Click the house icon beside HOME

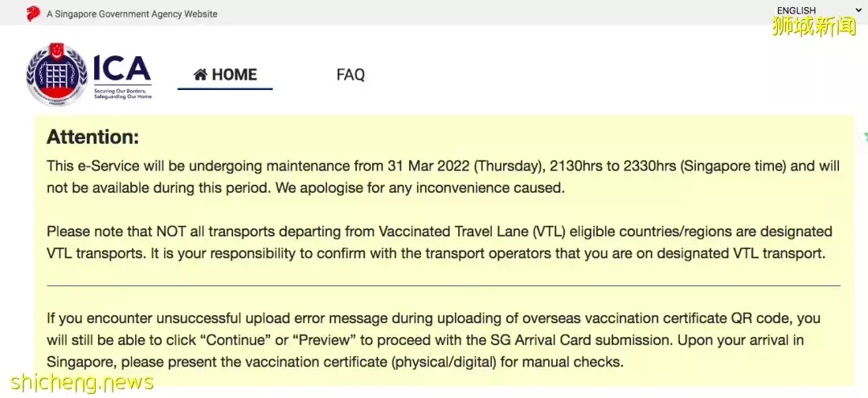(201, 75)
